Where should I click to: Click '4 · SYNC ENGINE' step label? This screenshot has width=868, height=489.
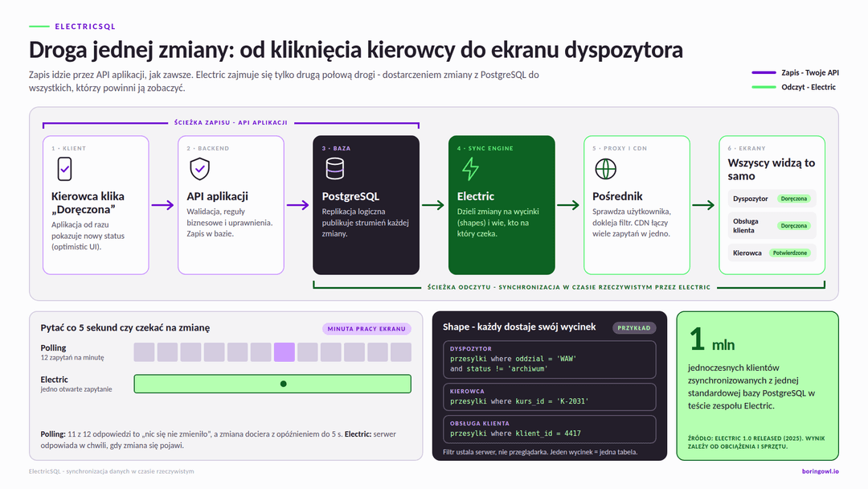click(485, 149)
